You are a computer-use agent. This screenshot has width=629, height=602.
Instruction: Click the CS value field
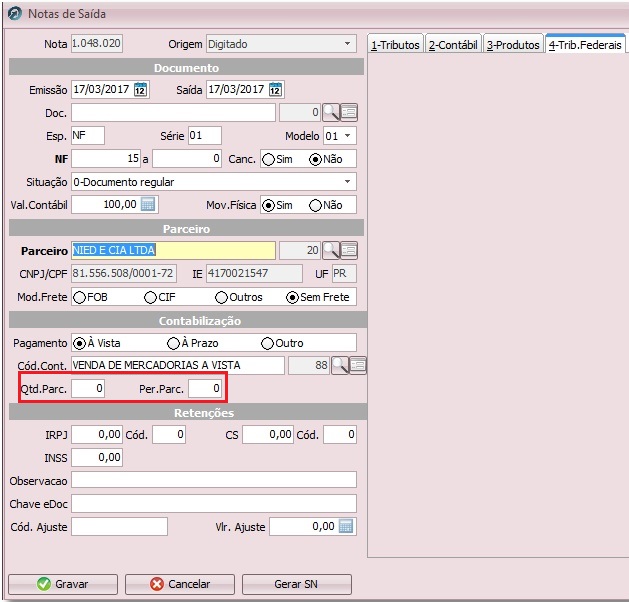pos(268,434)
